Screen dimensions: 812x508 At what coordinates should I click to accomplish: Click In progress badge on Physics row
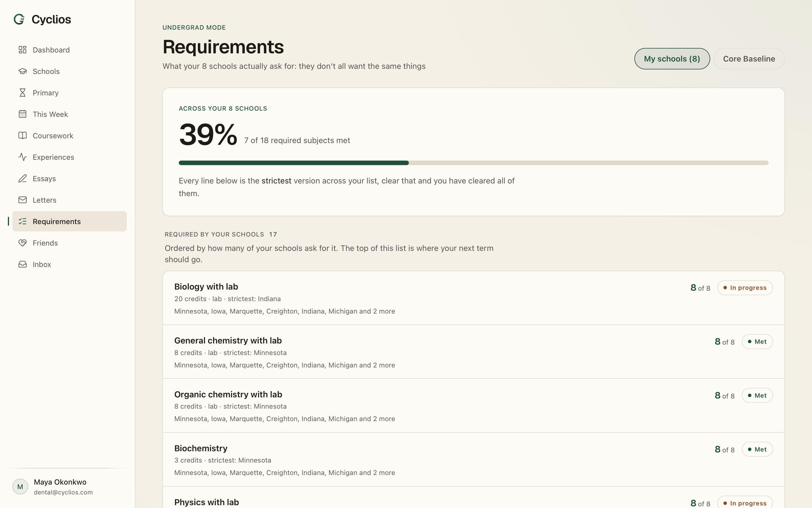[x=745, y=503]
